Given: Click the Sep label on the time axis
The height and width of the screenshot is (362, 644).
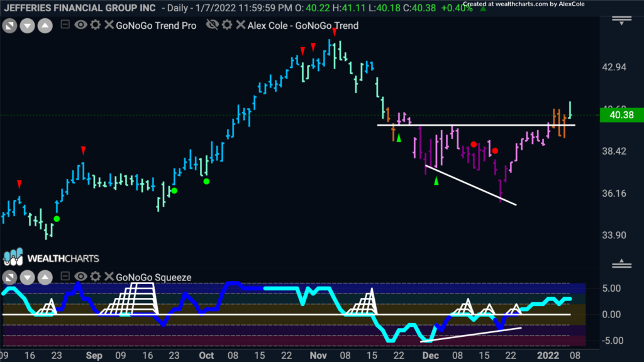Looking at the screenshot, I should [x=94, y=356].
